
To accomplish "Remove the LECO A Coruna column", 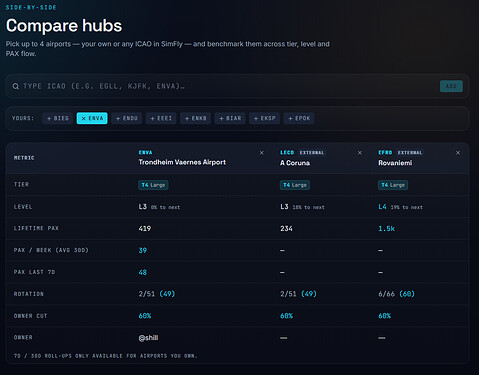I will [360, 153].
